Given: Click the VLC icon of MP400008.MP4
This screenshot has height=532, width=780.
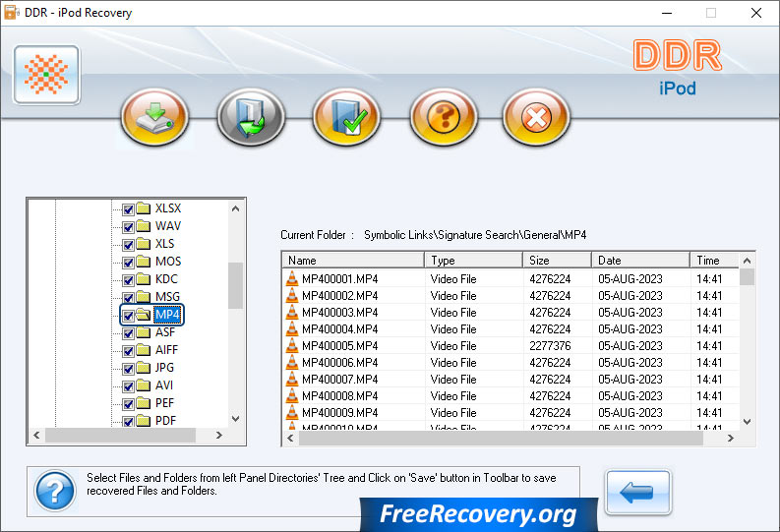Looking at the screenshot, I should (292, 395).
